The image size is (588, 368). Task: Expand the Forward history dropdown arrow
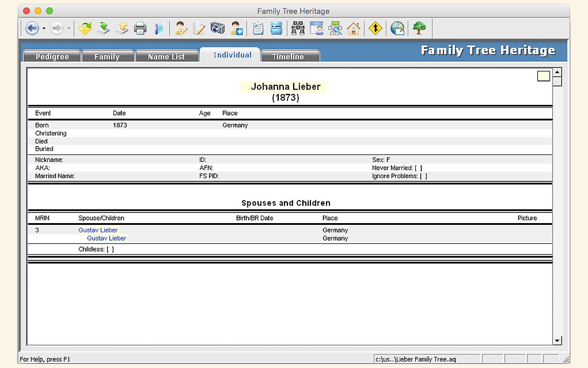pos(69,29)
